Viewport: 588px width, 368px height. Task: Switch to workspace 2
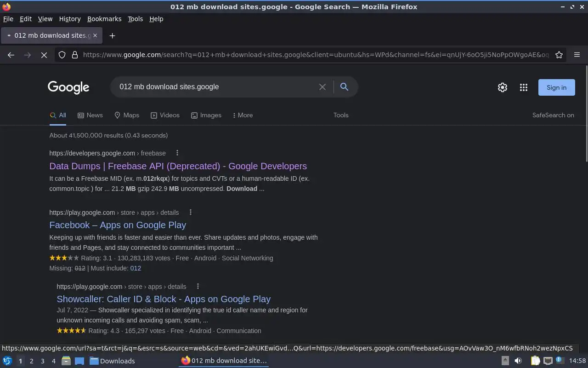click(x=31, y=361)
